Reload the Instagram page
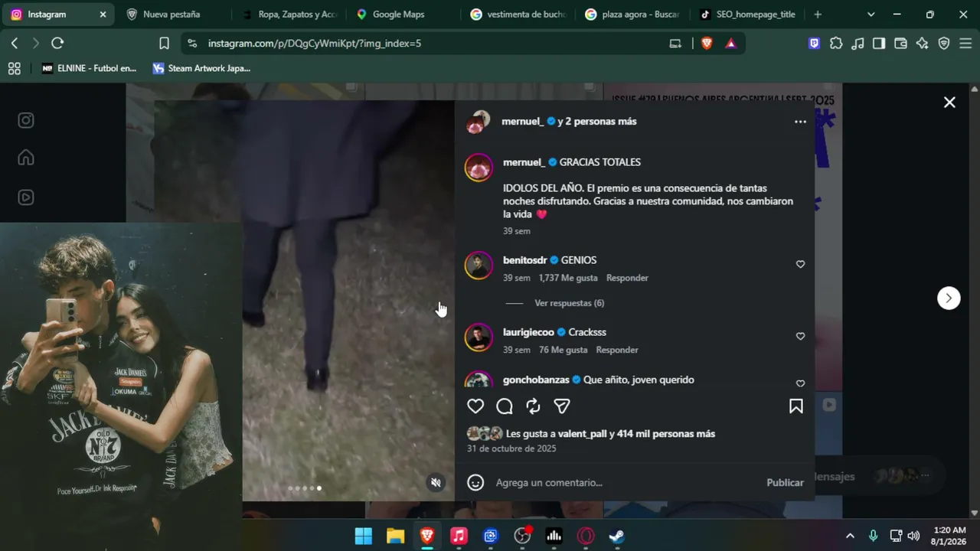This screenshot has width=980, height=551. coord(57,44)
